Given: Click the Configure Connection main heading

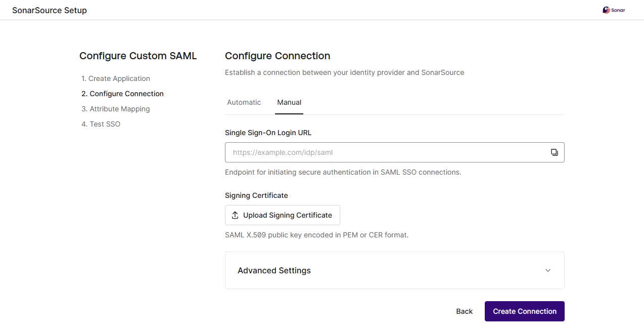Looking at the screenshot, I should [278, 56].
